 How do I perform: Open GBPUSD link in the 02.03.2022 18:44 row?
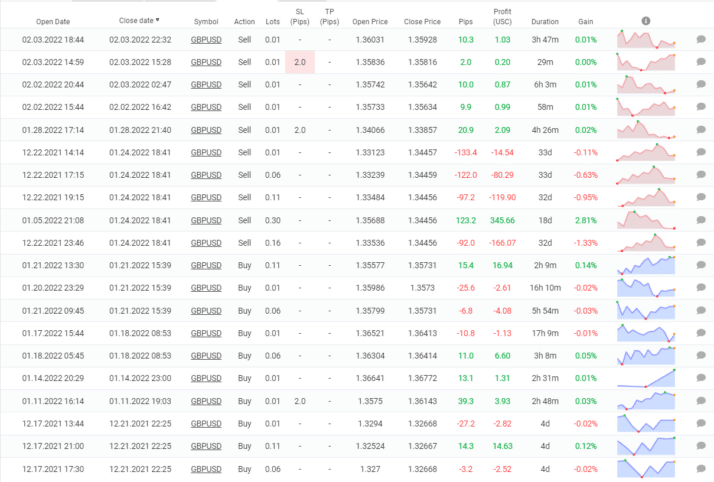coord(206,40)
